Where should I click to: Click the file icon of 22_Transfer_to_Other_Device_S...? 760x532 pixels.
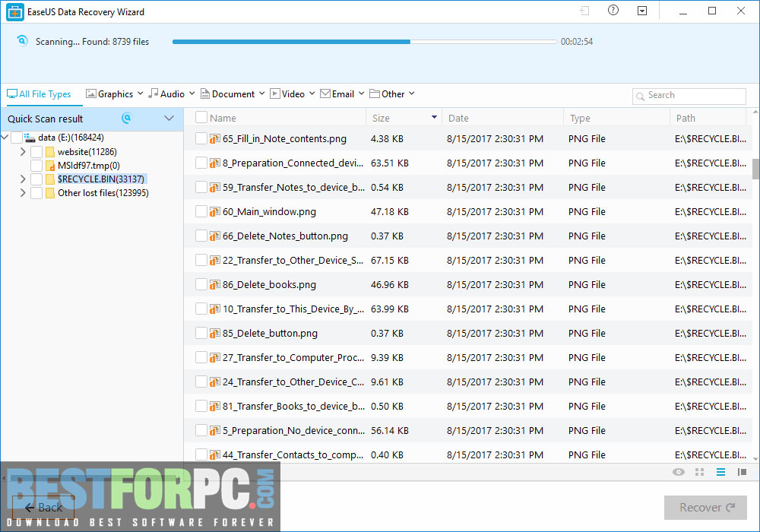[215, 261]
